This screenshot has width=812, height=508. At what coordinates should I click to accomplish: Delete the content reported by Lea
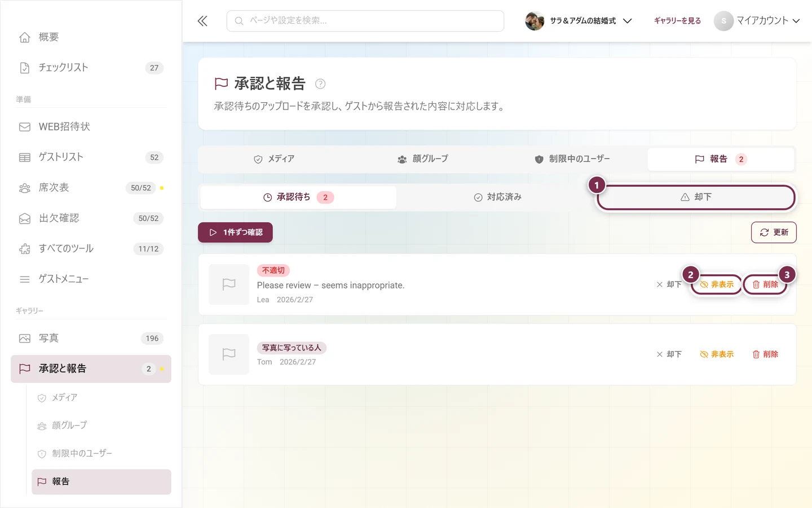[765, 284]
